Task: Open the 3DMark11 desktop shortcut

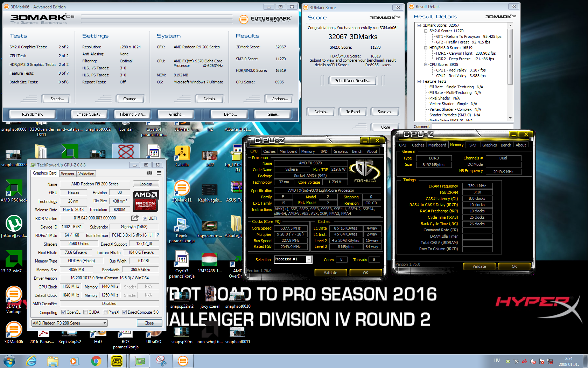Action: [x=182, y=191]
